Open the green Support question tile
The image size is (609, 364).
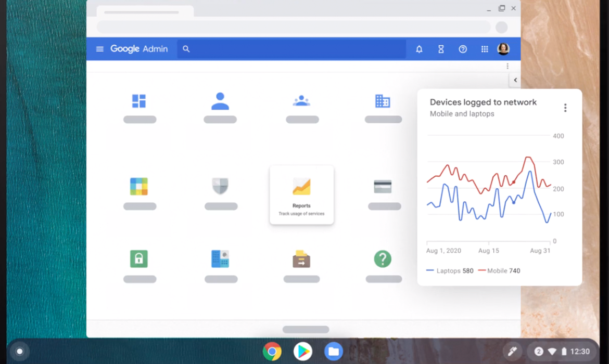coord(383,259)
